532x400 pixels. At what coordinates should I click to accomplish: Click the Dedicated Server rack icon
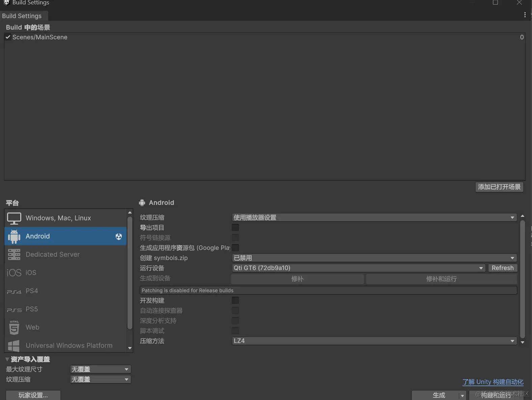[14, 255]
